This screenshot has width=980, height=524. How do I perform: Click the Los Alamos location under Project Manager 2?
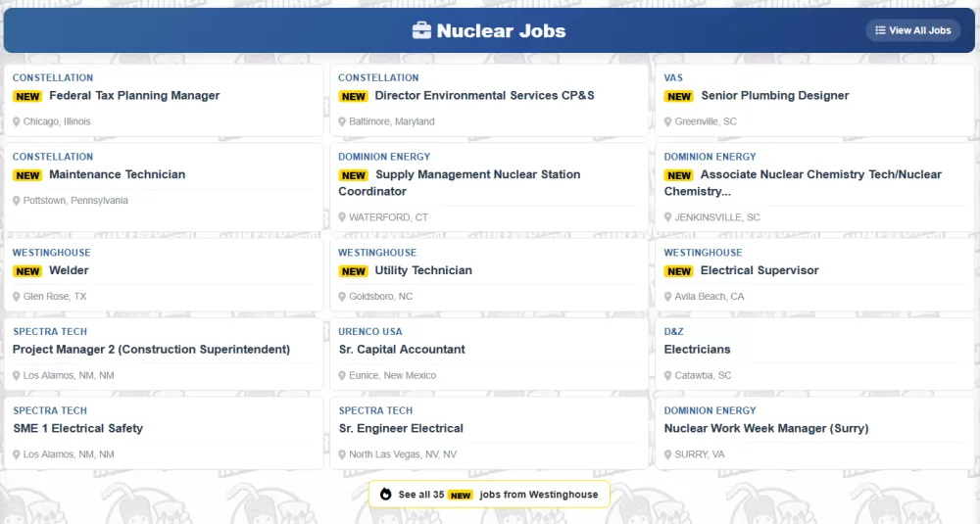click(x=69, y=375)
